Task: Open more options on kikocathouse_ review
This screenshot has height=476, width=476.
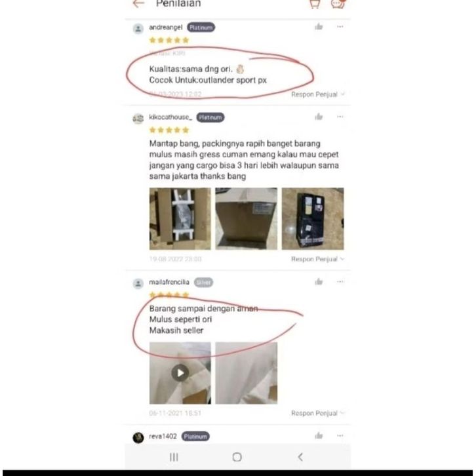Action: pyautogui.click(x=340, y=117)
